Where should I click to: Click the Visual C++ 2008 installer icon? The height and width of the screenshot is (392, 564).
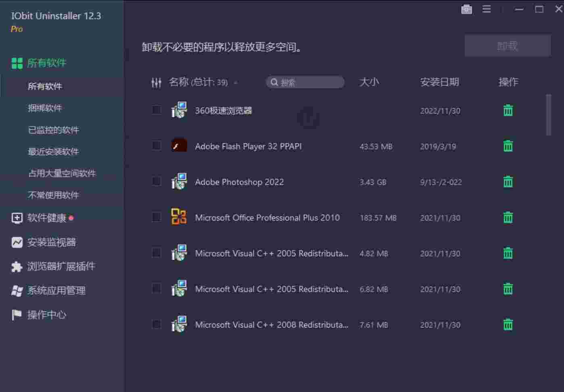tap(179, 324)
